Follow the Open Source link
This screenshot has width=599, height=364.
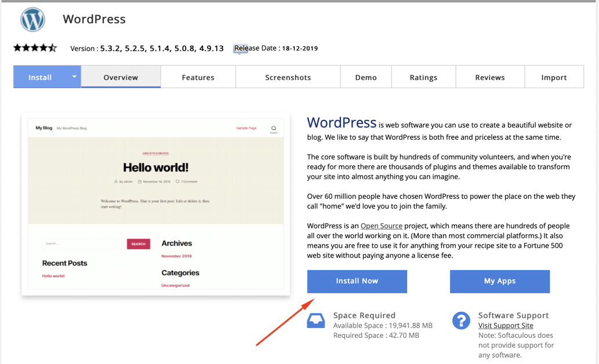[381, 225]
